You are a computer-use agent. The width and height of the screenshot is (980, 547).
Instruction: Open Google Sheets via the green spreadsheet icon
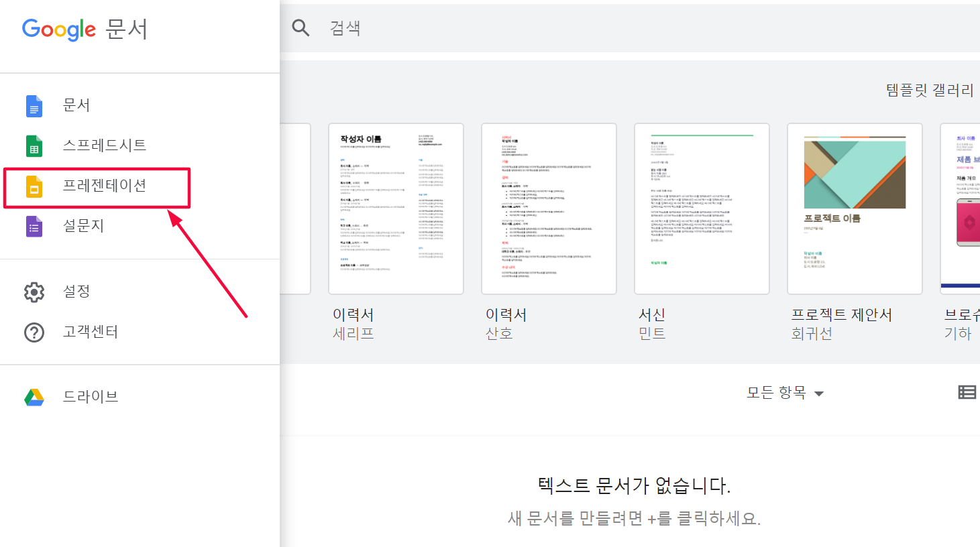pyautogui.click(x=34, y=145)
